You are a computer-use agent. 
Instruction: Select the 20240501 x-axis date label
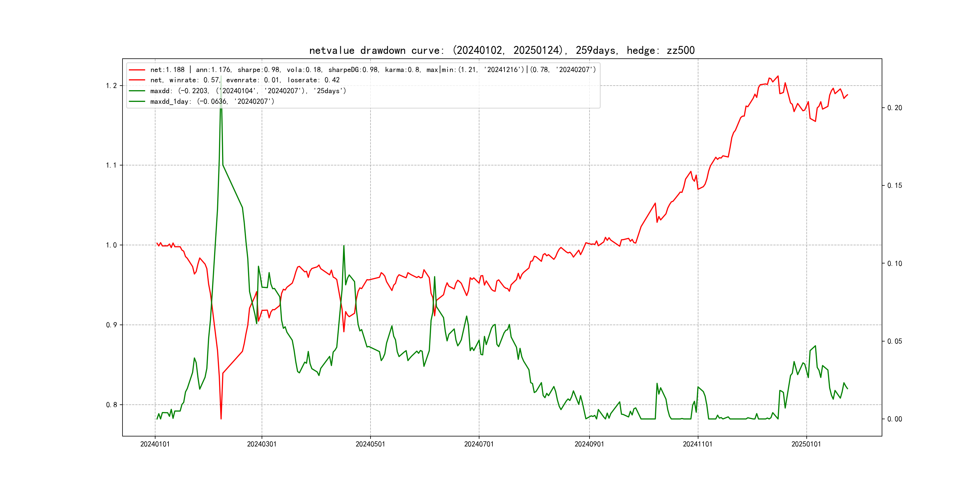click(x=370, y=444)
